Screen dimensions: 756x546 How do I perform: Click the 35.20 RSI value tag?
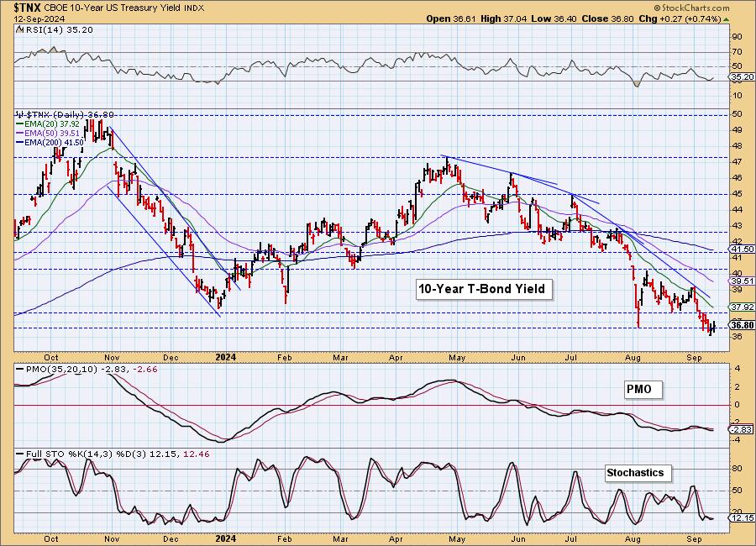(x=743, y=76)
